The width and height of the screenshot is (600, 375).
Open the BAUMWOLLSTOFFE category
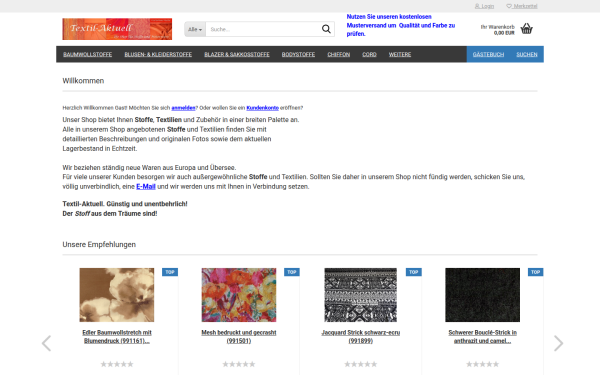88,54
